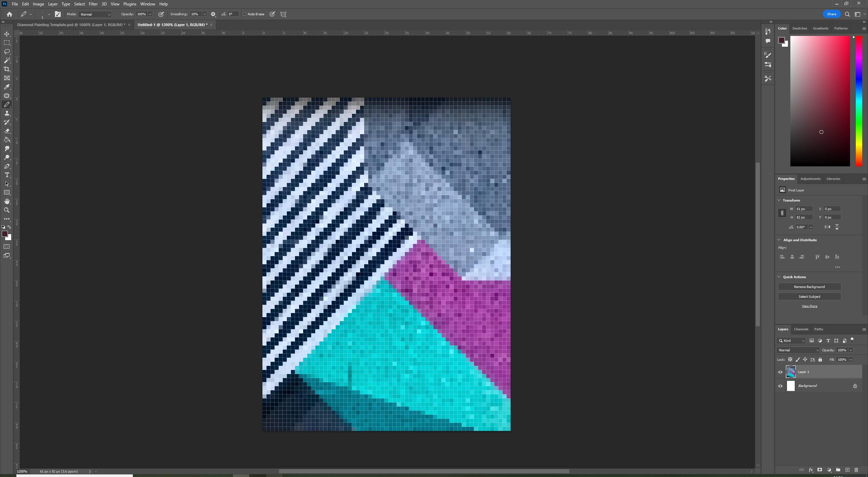Open the Filter menu
The width and height of the screenshot is (868, 477).
pos(93,4)
